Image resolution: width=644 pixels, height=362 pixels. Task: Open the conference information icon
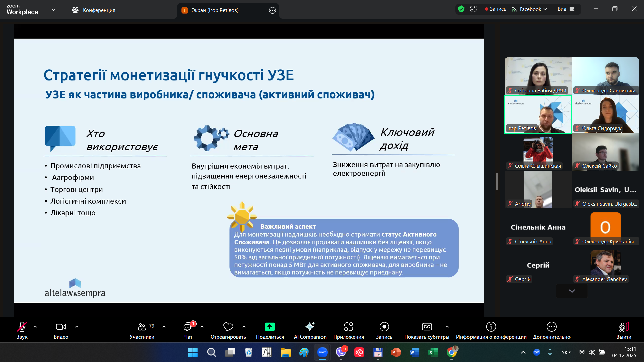[x=491, y=327]
